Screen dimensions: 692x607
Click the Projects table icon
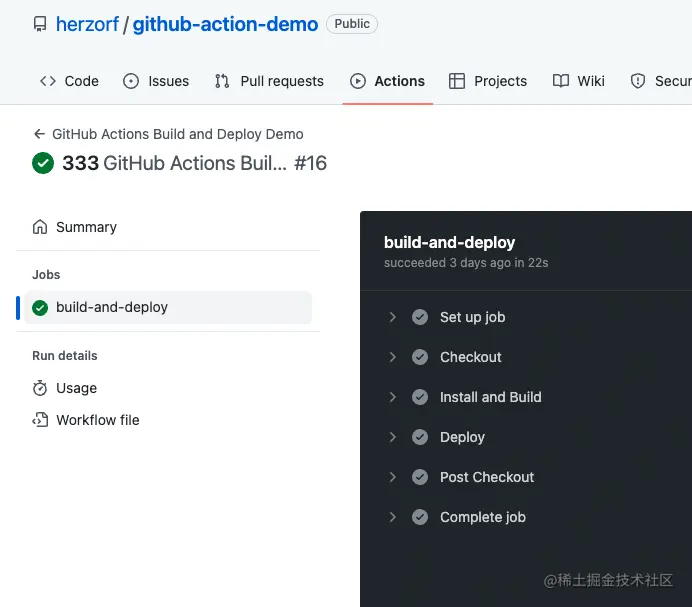457,81
